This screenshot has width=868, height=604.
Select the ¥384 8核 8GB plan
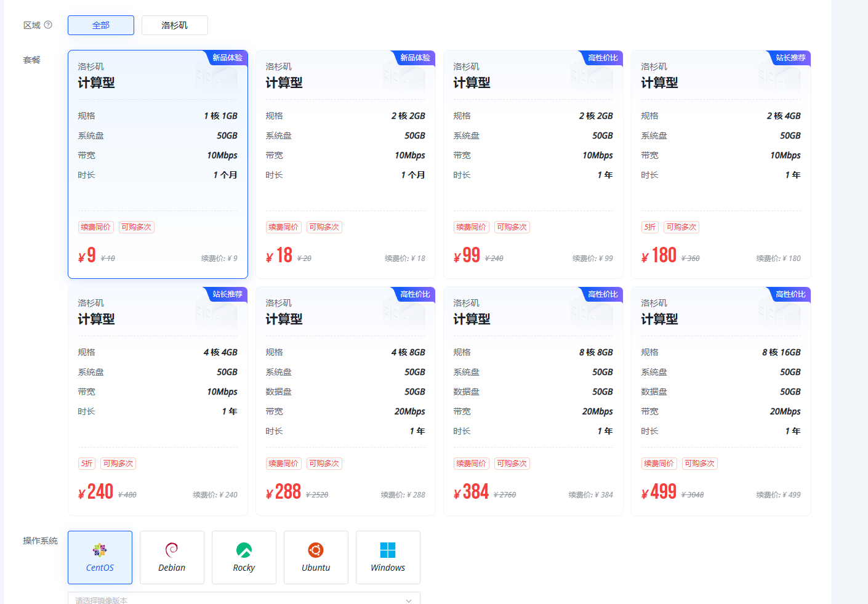click(533, 401)
